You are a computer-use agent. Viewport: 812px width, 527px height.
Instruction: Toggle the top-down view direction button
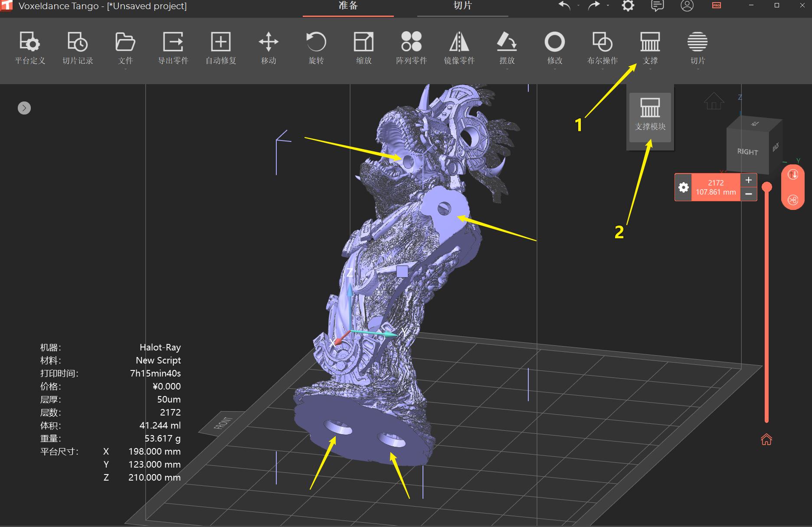point(793,175)
